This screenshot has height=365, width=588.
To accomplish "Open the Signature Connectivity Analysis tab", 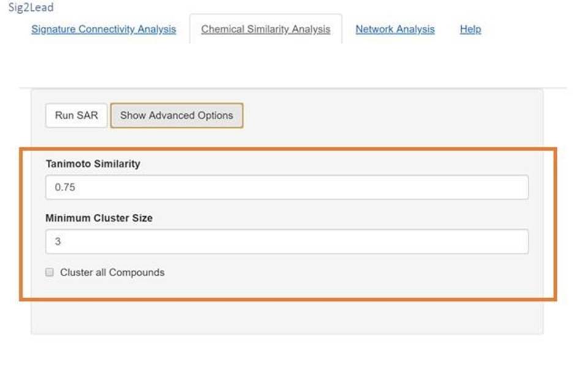I will click(104, 29).
